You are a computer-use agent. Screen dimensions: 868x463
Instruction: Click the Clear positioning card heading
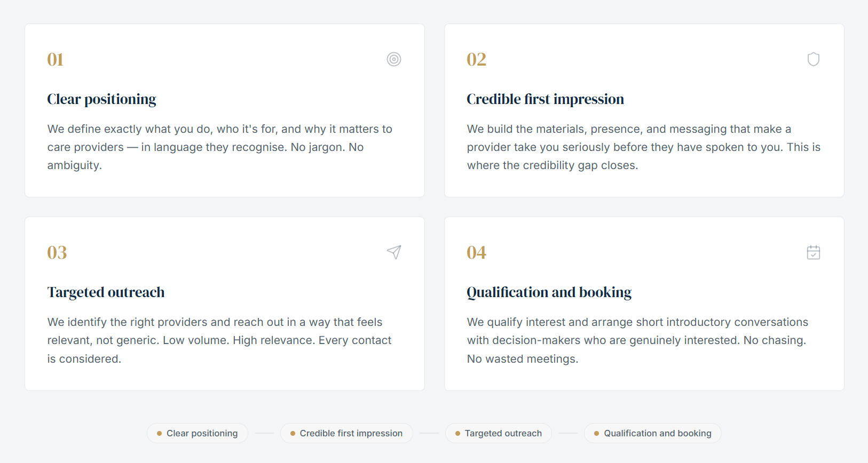[x=101, y=99]
